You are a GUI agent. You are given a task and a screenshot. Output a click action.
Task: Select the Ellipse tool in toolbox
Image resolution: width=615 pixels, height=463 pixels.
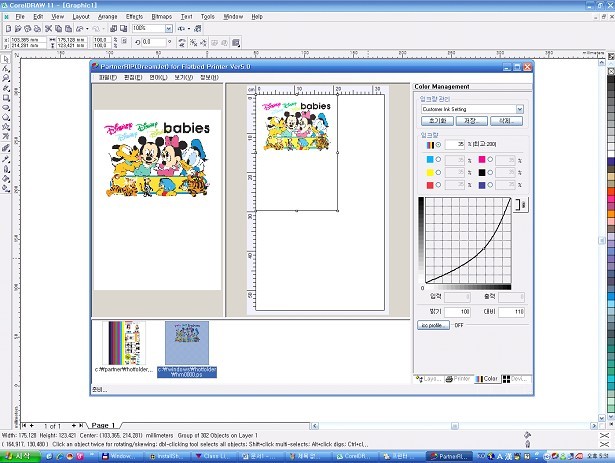click(5, 108)
